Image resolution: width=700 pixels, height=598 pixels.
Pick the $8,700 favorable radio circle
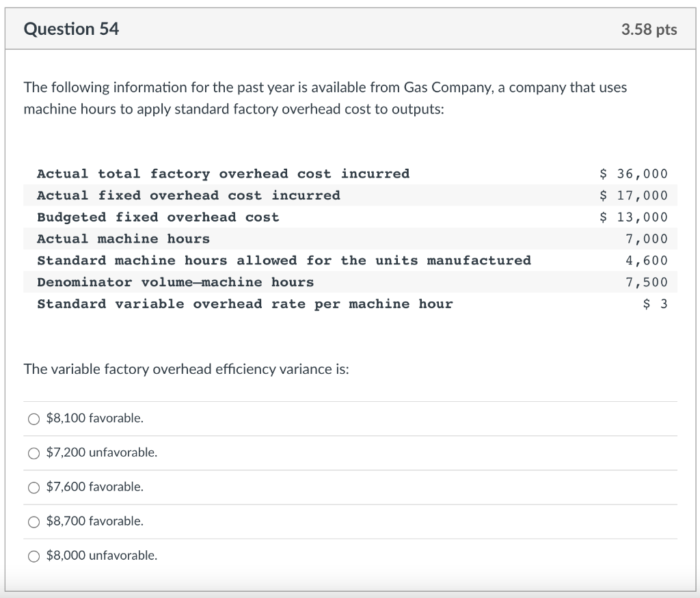pos(34,522)
